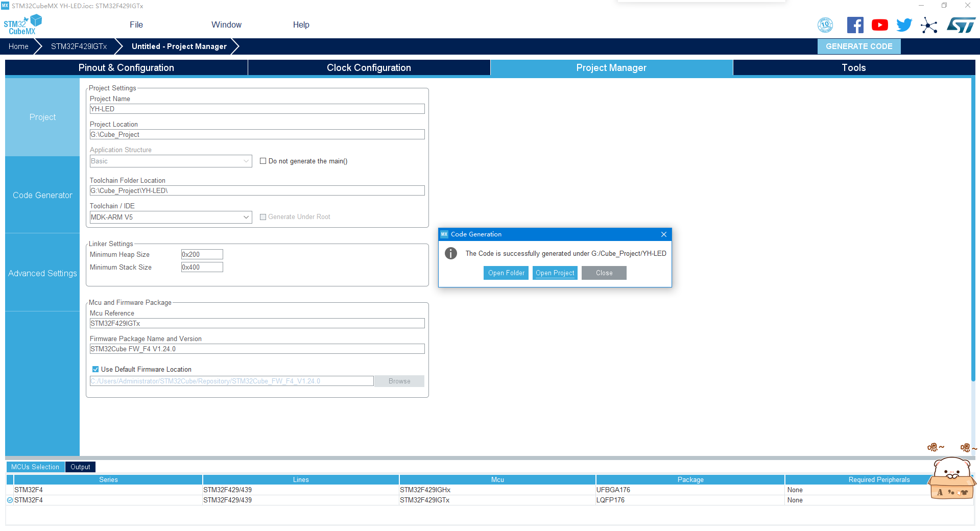980x531 pixels.
Task: Sort by the Required Peripherals column header
Action: pyautogui.click(x=879, y=480)
